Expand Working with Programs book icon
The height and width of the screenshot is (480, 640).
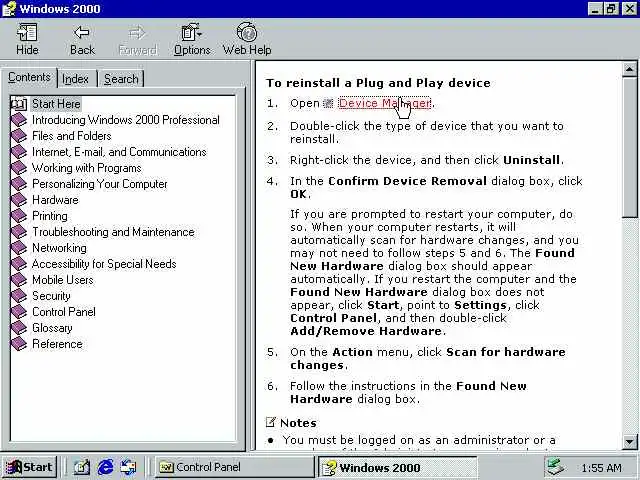[18, 168]
